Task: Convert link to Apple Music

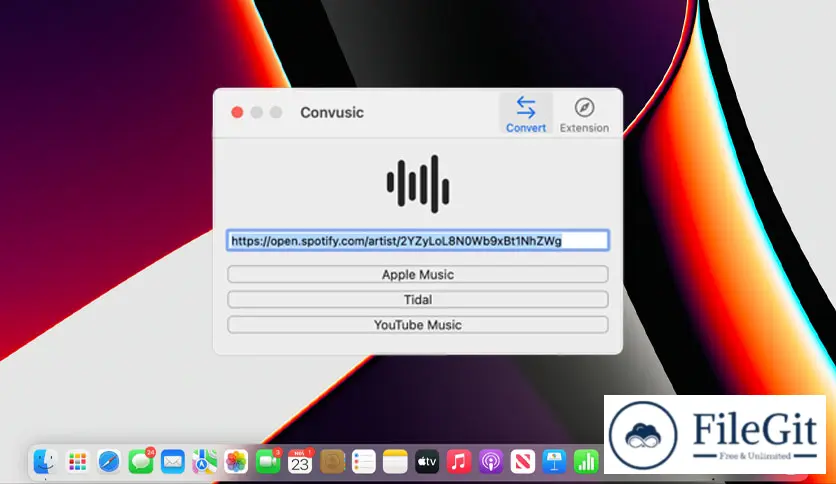Action: pyautogui.click(x=417, y=275)
